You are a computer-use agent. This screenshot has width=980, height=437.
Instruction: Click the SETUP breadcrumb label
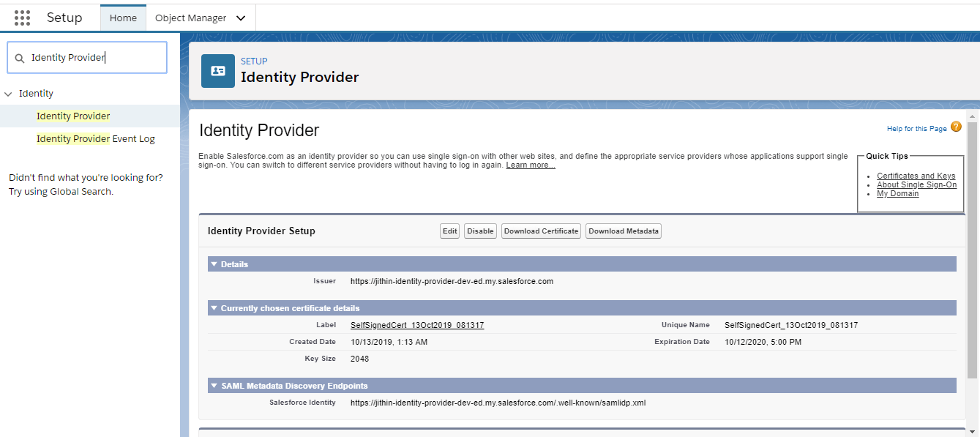[x=254, y=61]
